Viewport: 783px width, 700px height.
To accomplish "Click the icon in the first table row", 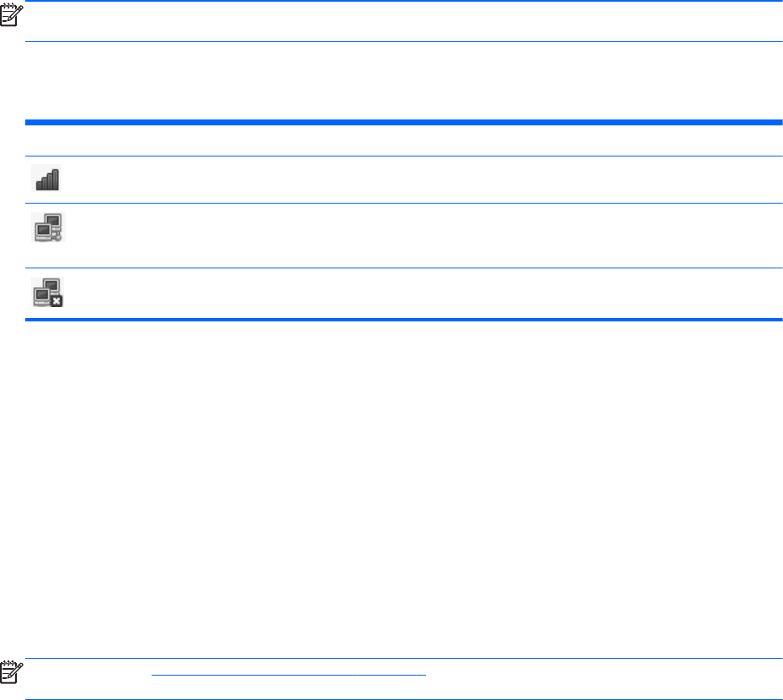I will click(47, 179).
